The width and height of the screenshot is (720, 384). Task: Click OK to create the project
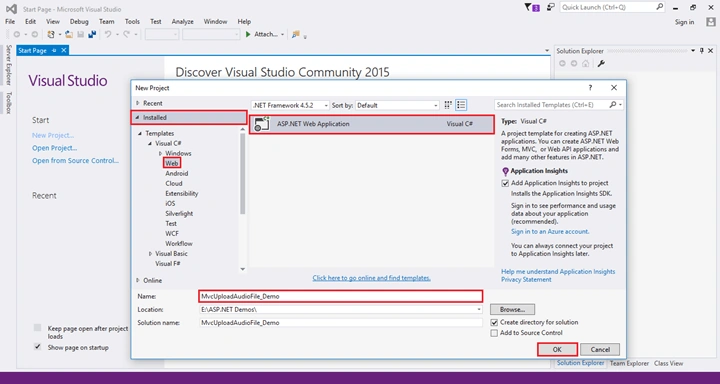click(557, 350)
